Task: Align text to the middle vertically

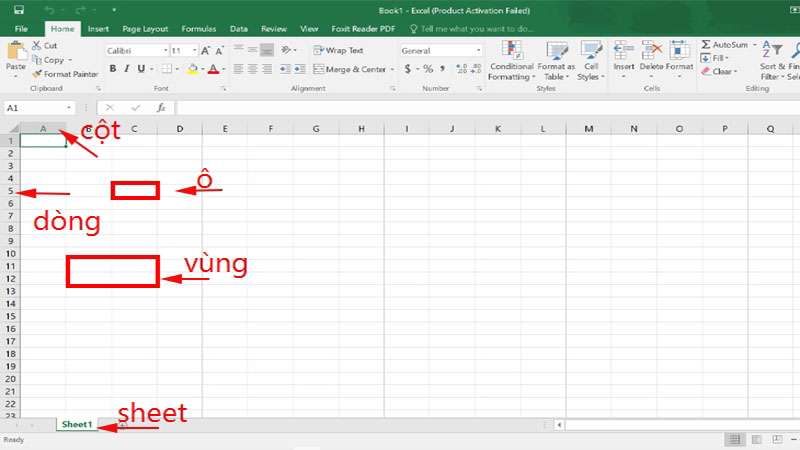Action: pos(253,49)
